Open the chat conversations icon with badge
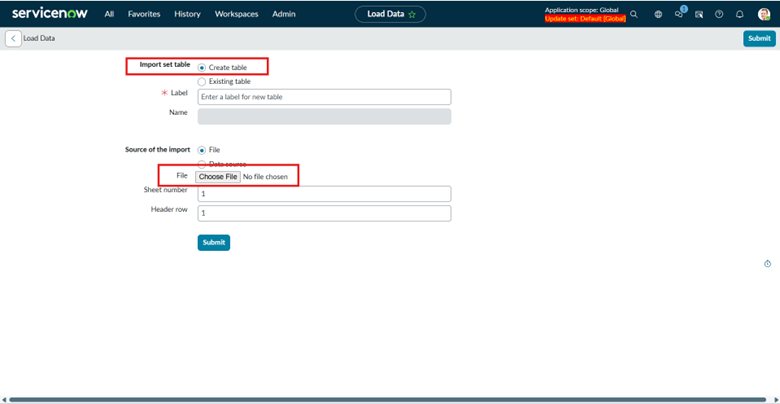780x404 pixels. coord(679,13)
